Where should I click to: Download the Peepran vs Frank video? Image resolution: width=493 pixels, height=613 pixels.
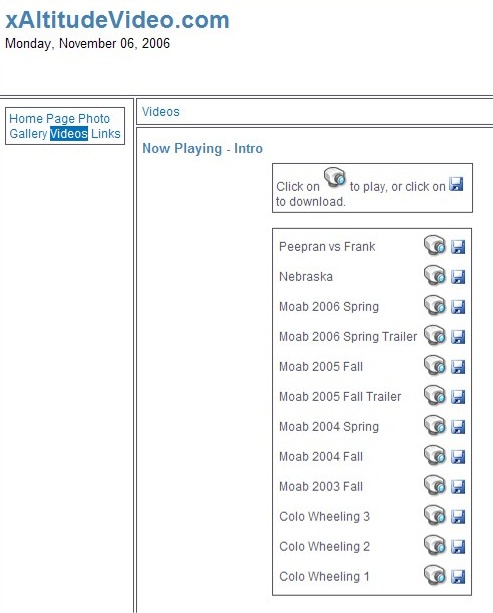pos(458,247)
